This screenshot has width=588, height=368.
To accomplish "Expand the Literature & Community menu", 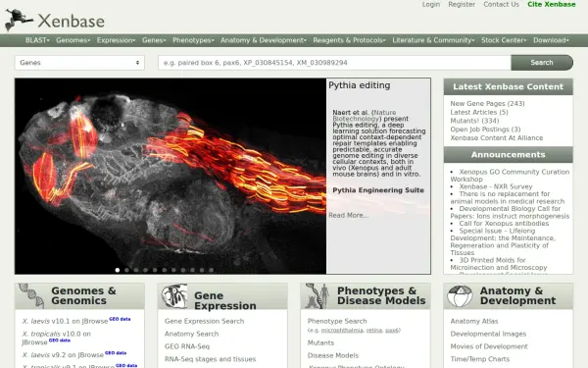I will click(433, 40).
